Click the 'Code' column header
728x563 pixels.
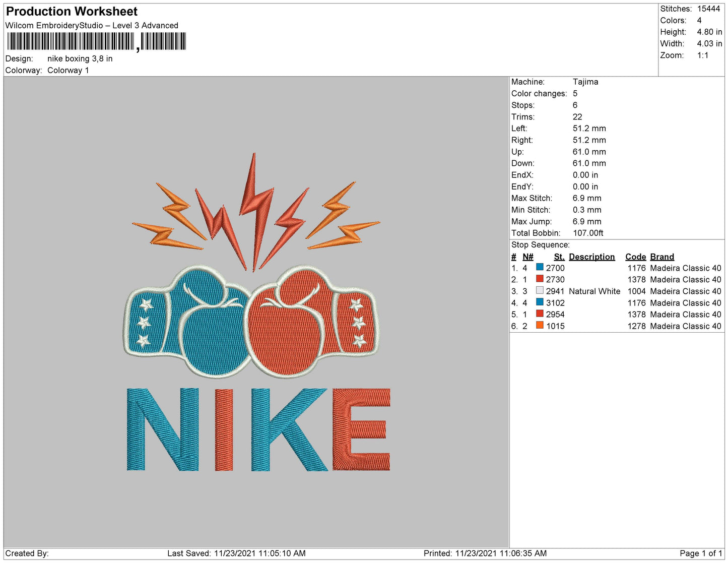635,257
